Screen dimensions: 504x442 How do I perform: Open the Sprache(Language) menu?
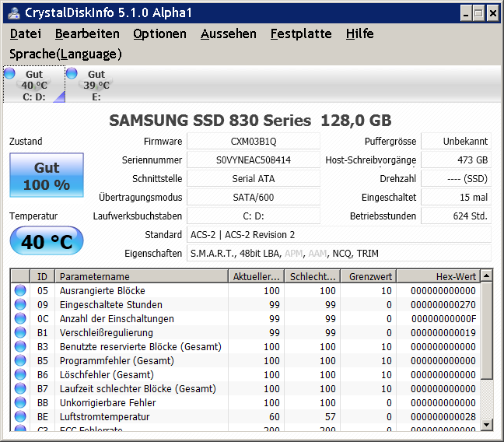[x=65, y=54]
